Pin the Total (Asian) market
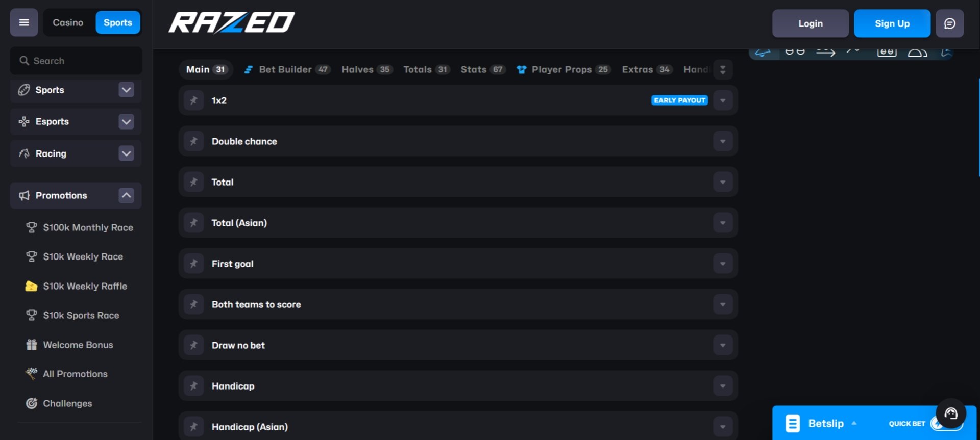Viewport: 980px width, 440px height. click(x=194, y=223)
